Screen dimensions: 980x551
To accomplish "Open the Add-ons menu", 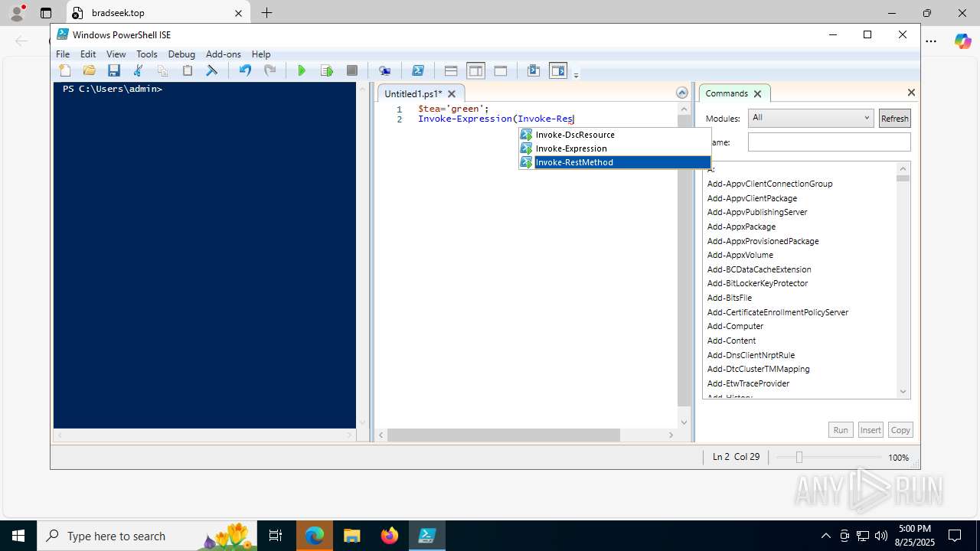I will point(224,54).
